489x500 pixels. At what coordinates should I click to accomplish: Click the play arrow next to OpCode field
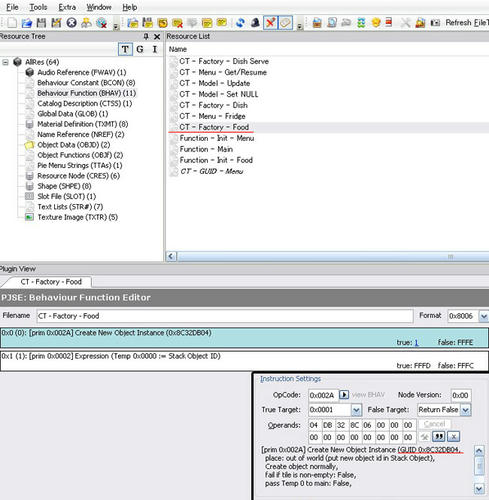[x=344, y=395]
